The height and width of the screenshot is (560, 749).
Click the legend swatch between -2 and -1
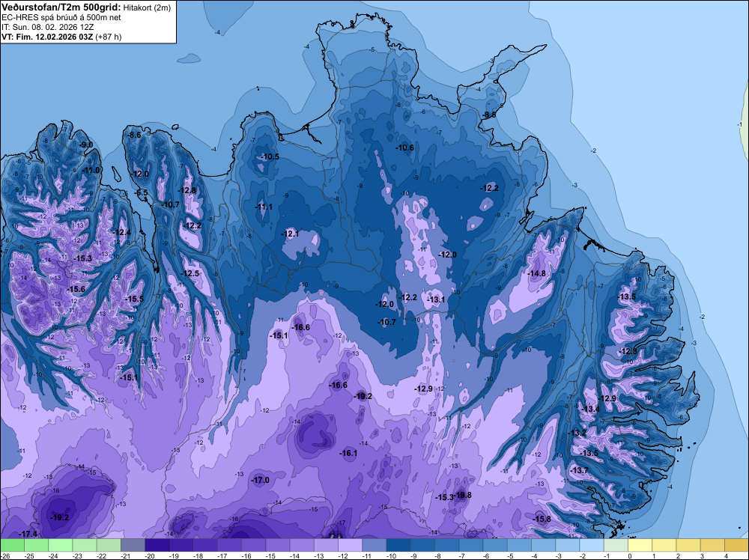point(592,545)
